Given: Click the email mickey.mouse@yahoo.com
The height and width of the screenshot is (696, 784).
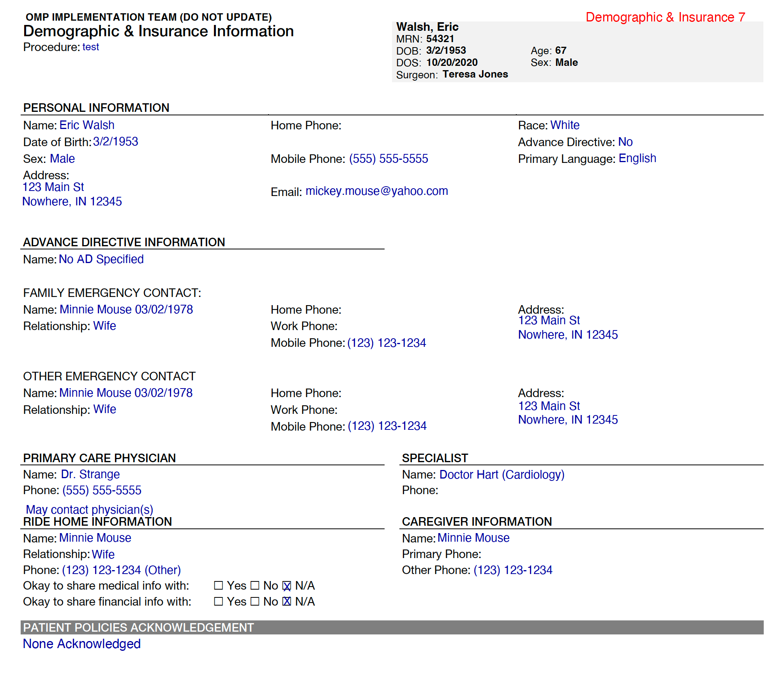Looking at the screenshot, I should click(377, 191).
